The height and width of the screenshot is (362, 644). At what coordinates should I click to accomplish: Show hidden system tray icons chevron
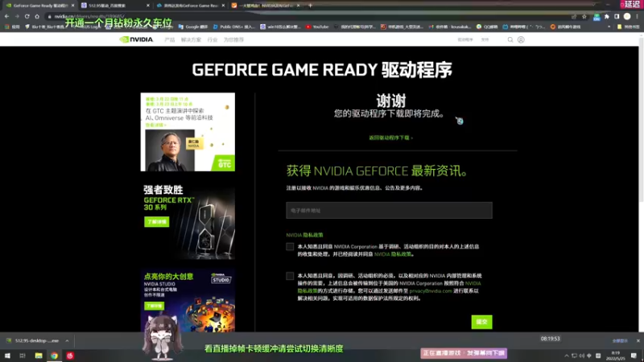(x=567, y=356)
